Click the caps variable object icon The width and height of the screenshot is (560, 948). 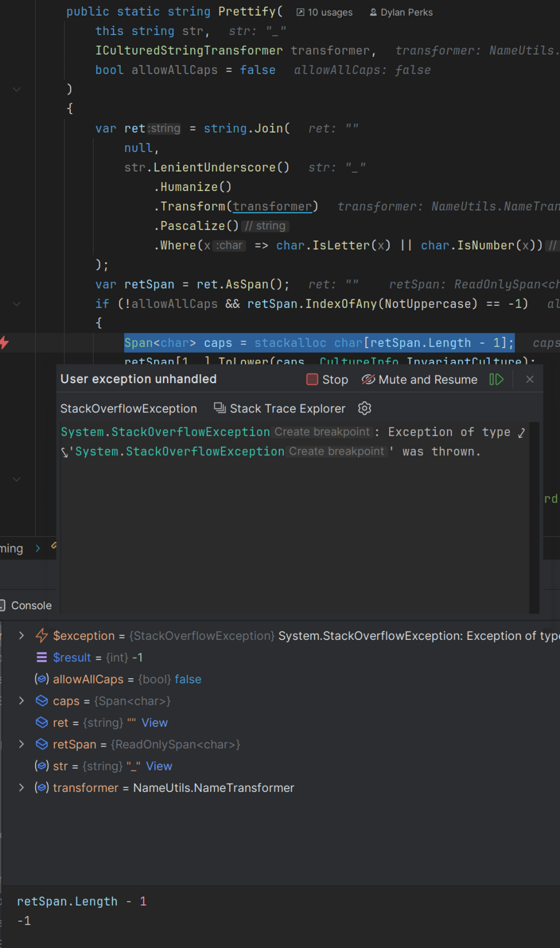(x=42, y=701)
